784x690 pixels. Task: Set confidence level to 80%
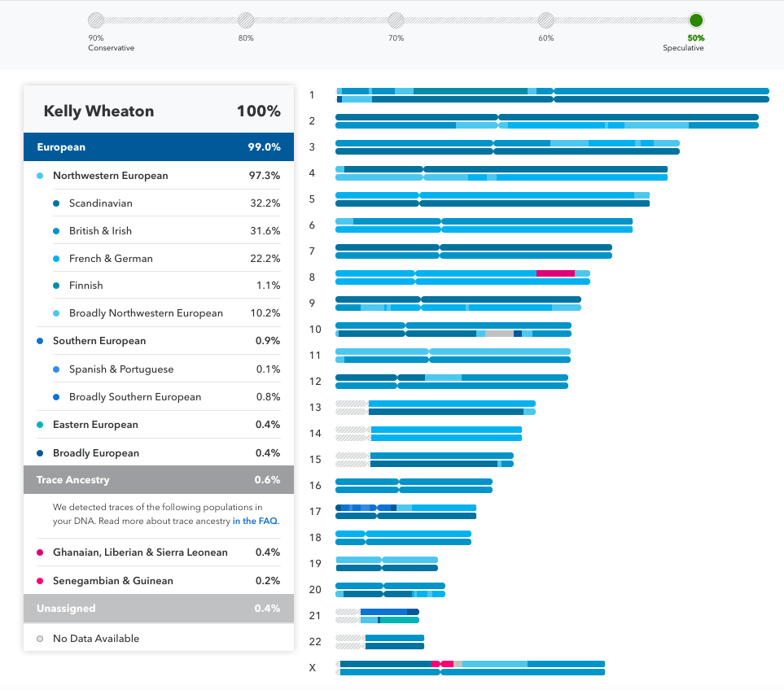(x=245, y=20)
